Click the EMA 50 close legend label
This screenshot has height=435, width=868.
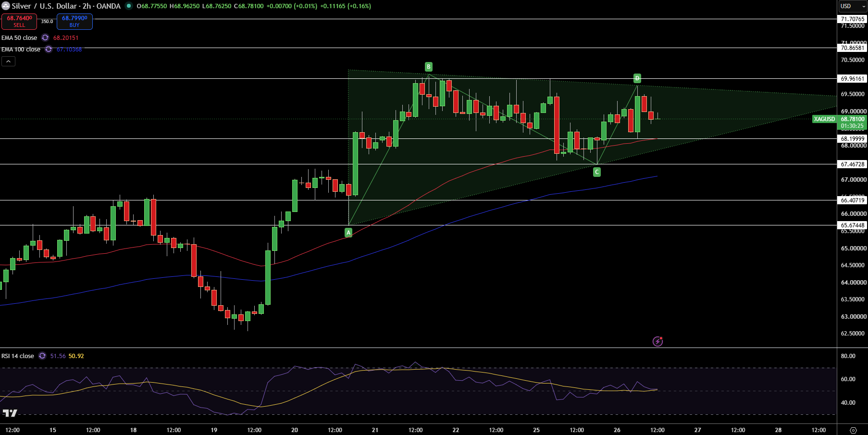point(19,37)
